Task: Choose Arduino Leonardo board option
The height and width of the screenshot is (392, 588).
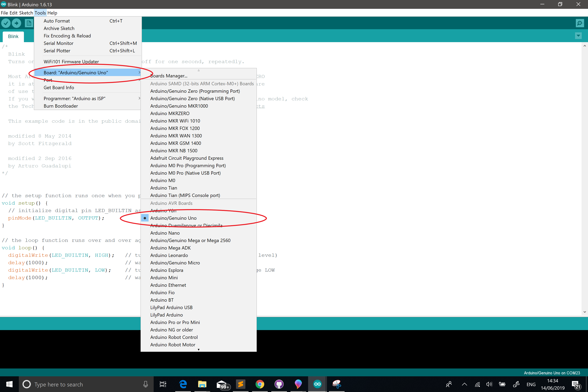Action: click(169, 255)
